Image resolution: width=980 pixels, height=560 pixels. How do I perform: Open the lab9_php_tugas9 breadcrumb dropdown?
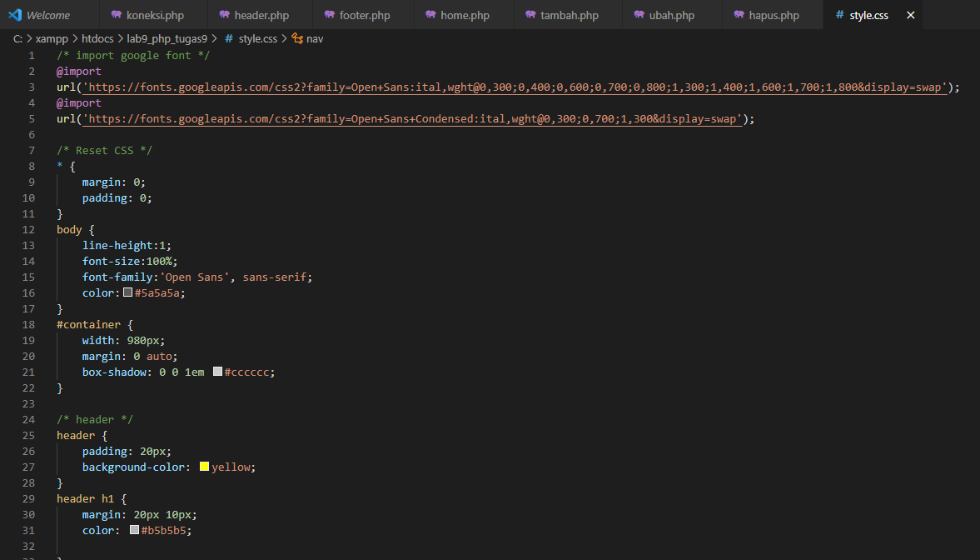(x=165, y=38)
